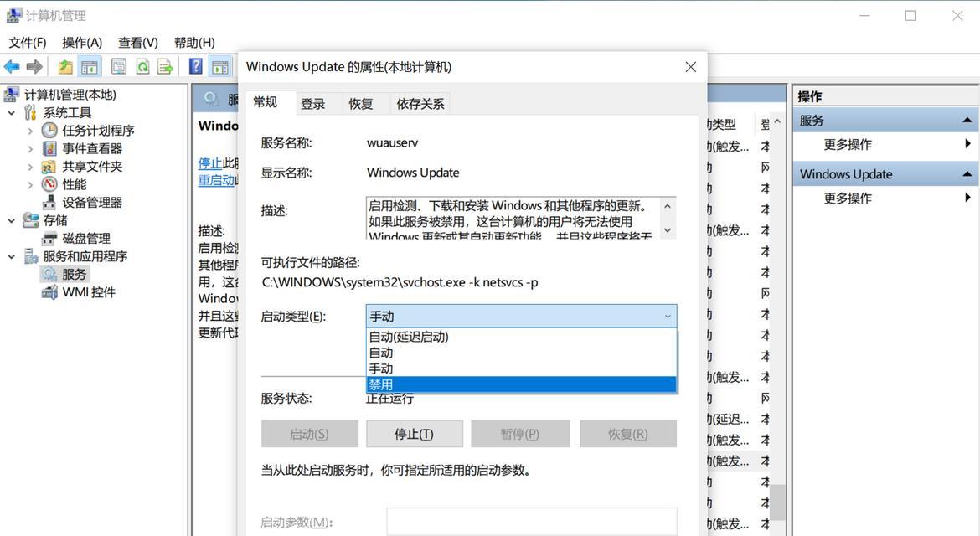Expand the 共享文件夹 node

tap(30, 167)
